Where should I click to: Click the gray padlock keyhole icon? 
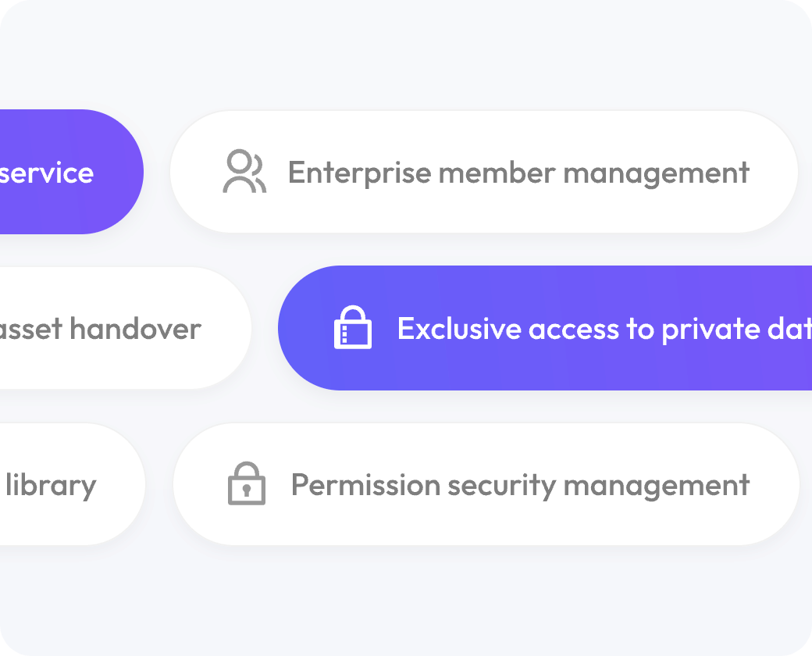[247, 483]
